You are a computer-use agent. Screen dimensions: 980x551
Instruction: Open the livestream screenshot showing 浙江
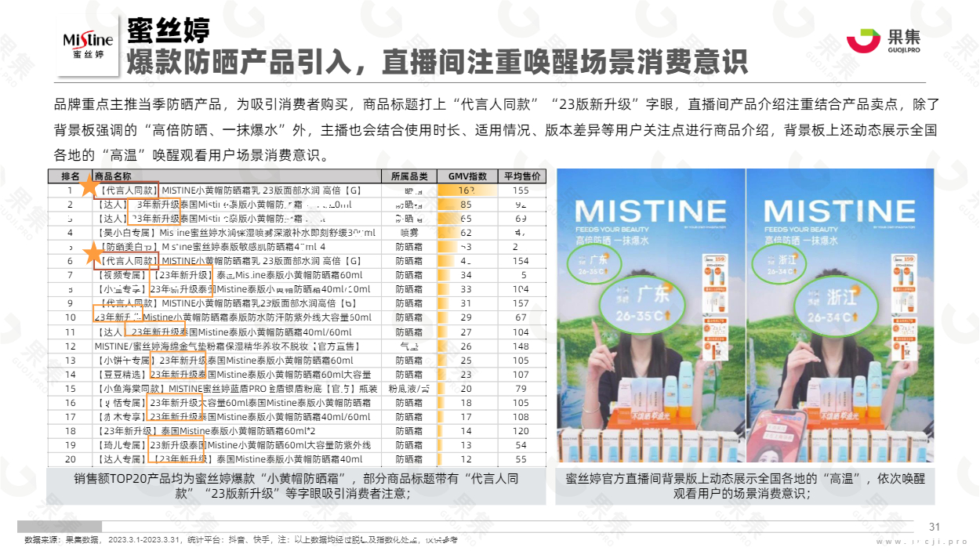tap(840, 315)
